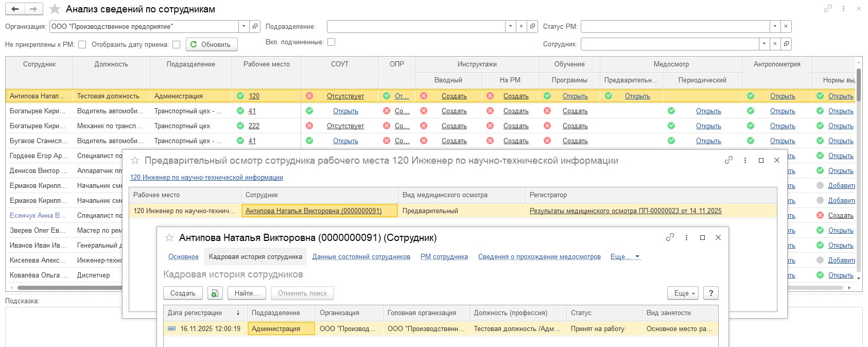Open the Организация field's open-form icon
The image size is (868, 347).
click(x=255, y=26)
